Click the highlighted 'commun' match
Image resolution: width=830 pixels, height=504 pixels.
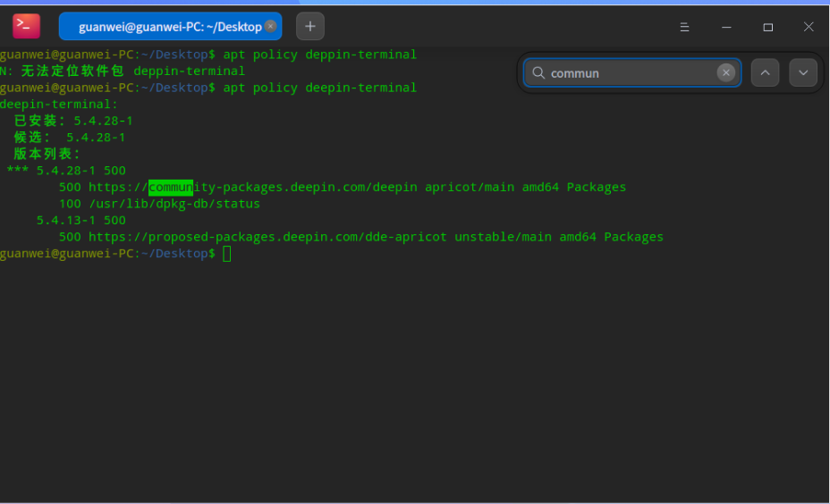(171, 188)
